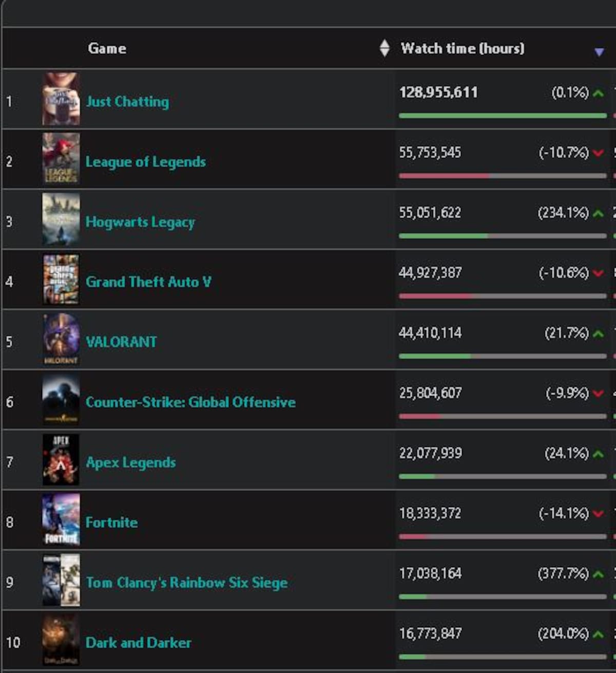Open the Counter-Strike cover icon
The width and height of the screenshot is (616, 673).
[x=61, y=400]
